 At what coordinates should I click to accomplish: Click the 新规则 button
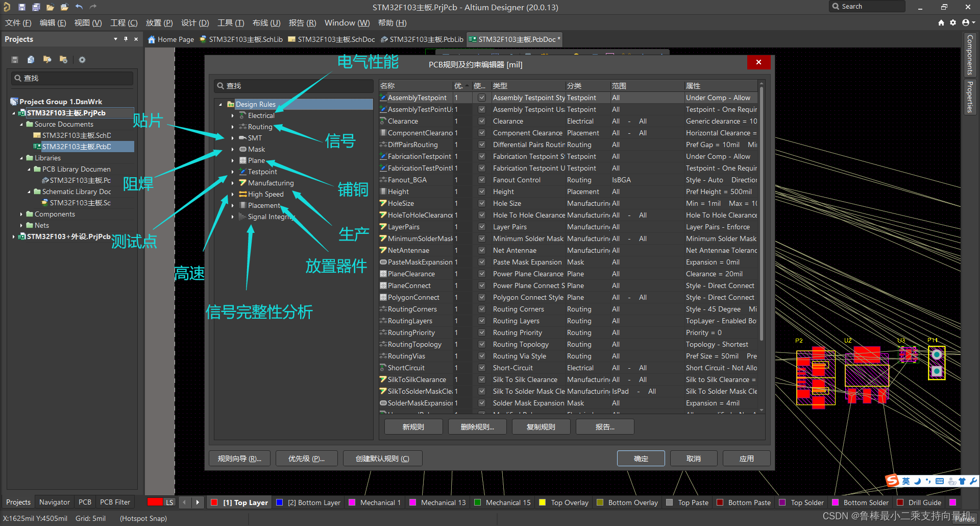point(413,427)
